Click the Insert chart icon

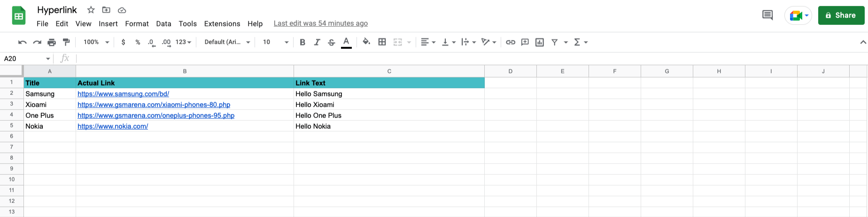[540, 42]
